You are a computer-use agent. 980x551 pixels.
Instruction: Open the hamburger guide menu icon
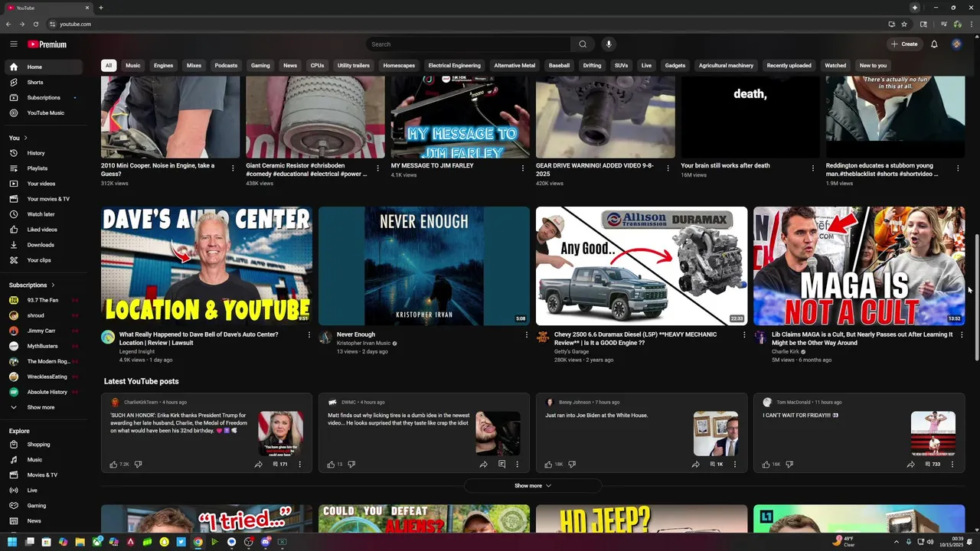(13, 44)
